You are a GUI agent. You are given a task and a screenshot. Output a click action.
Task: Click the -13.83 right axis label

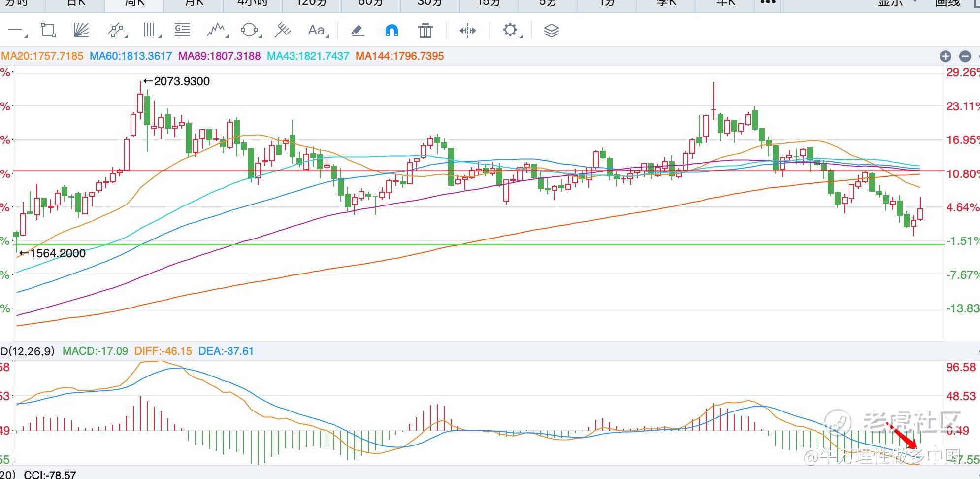click(963, 308)
